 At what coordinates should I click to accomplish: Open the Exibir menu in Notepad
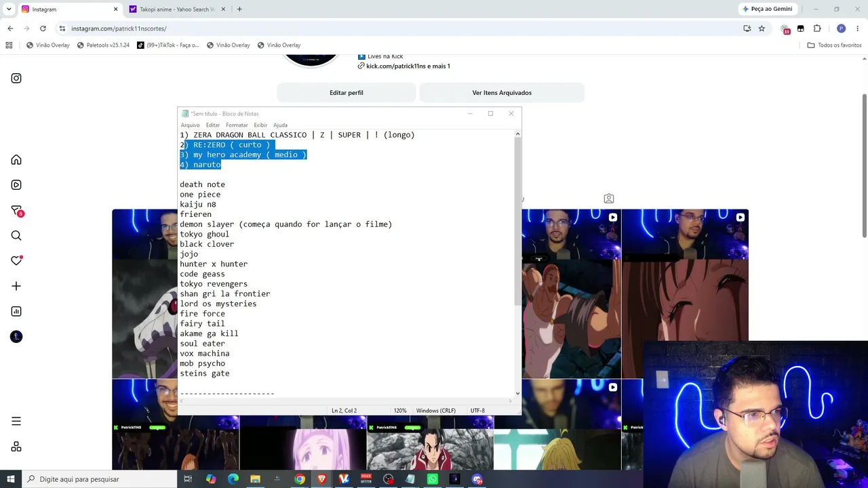(260, 125)
